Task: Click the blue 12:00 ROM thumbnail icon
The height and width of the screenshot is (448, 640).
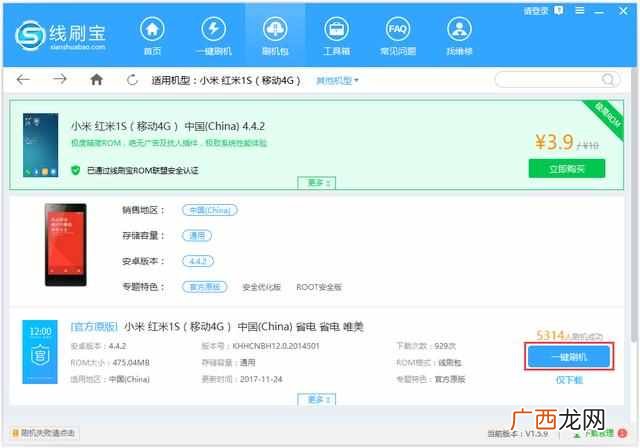Action: 40,352
